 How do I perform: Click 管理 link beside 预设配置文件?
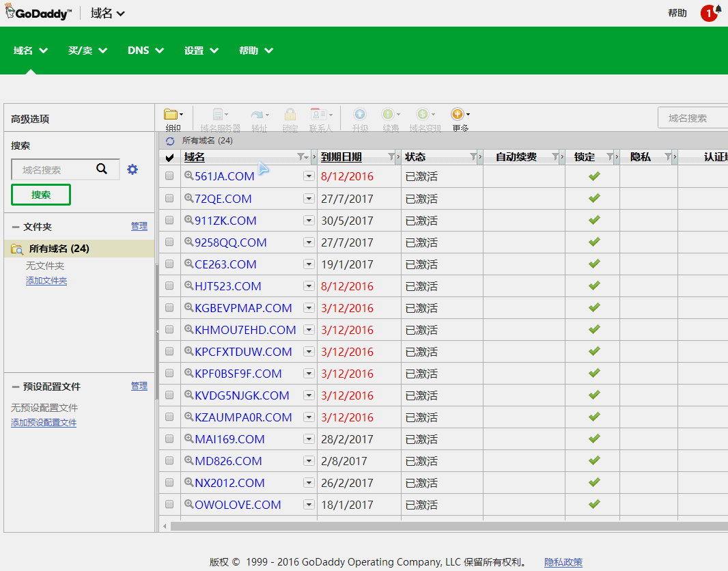point(139,386)
